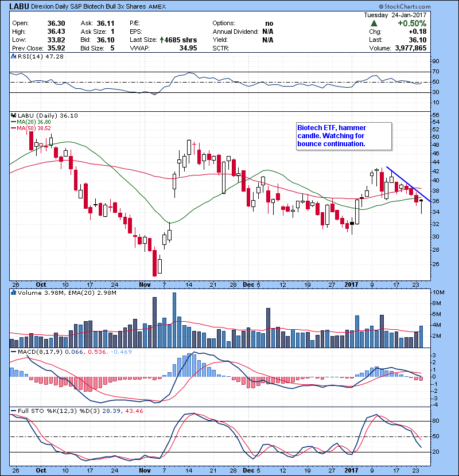Click the RSI(14) 47.28 reading
This screenshot has height=476, width=459.
(41, 56)
